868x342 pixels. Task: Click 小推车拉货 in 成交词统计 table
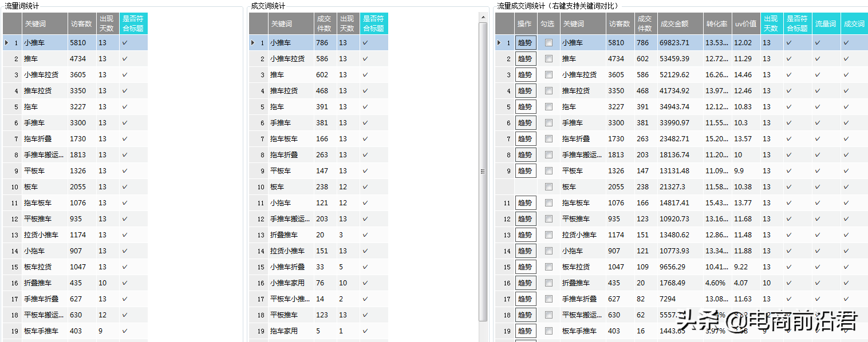pyautogui.click(x=291, y=59)
